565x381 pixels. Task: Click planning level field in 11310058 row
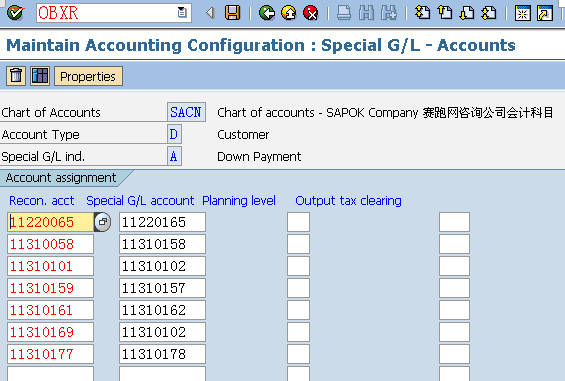click(x=298, y=244)
